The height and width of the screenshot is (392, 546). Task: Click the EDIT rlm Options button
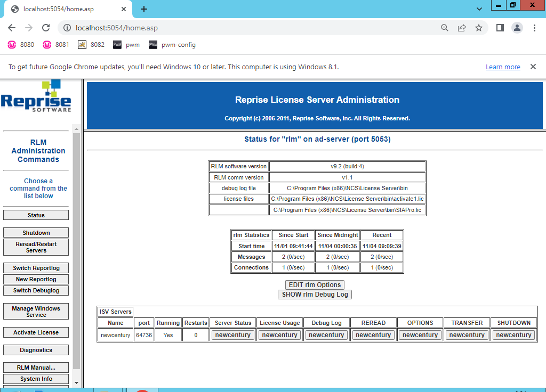pos(315,285)
